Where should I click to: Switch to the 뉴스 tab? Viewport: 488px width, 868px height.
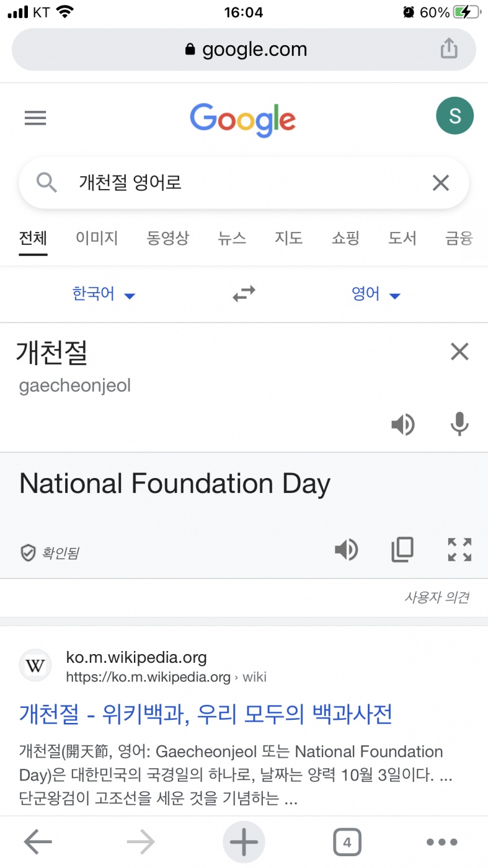[232, 237]
